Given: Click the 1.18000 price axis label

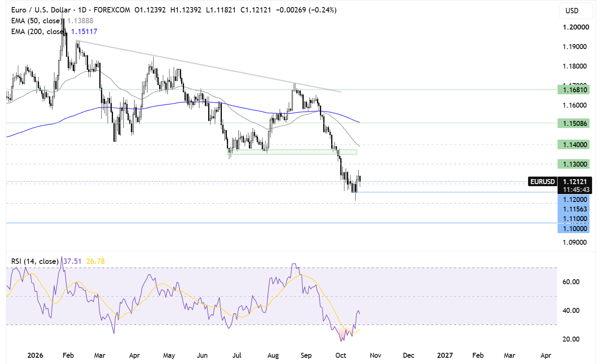Looking at the screenshot, I should [x=575, y=66].
